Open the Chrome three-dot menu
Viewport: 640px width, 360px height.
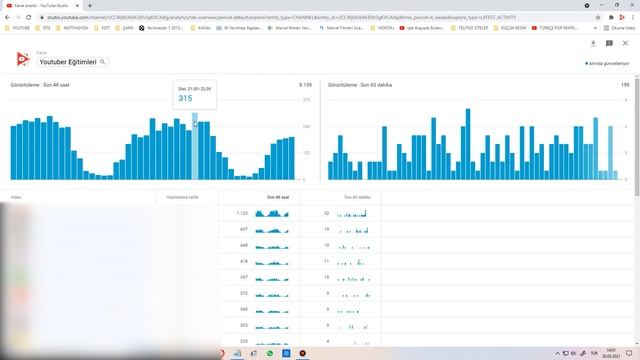coord(633,18)
